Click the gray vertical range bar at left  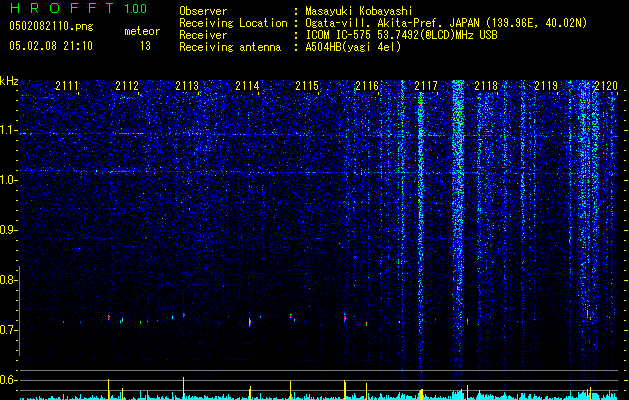(20, 311)
